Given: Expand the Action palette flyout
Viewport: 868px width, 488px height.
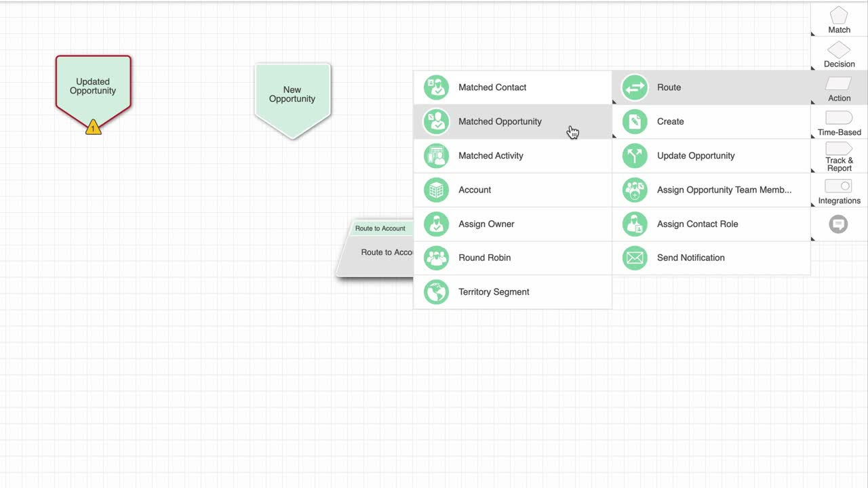Looking at the screenshot, I should pos(839,88).
